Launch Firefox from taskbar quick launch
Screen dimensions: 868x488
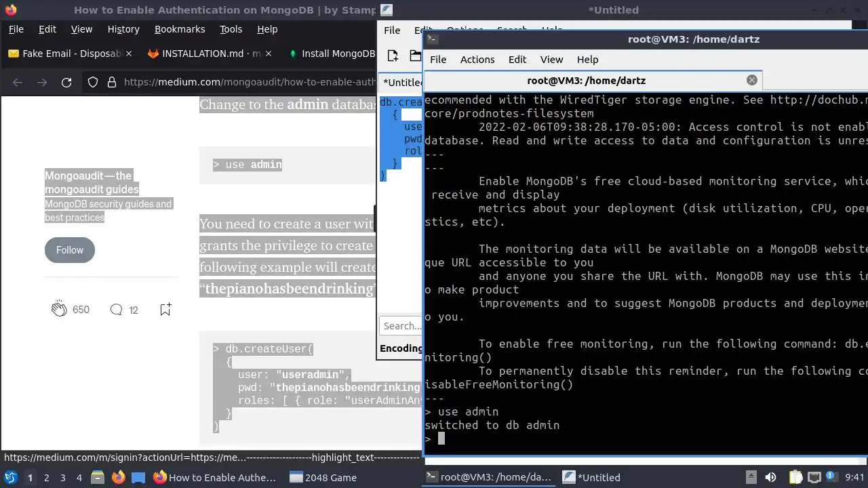click(x=118, y=477)
